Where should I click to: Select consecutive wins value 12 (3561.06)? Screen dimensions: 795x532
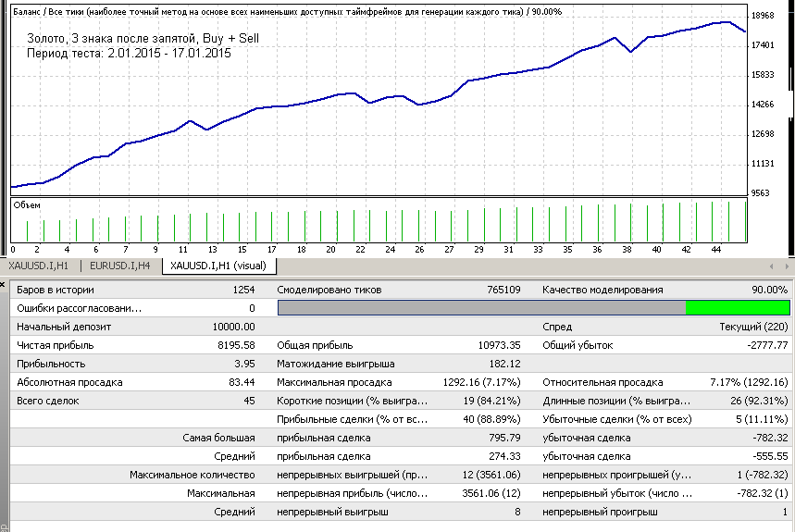(491, 475)
